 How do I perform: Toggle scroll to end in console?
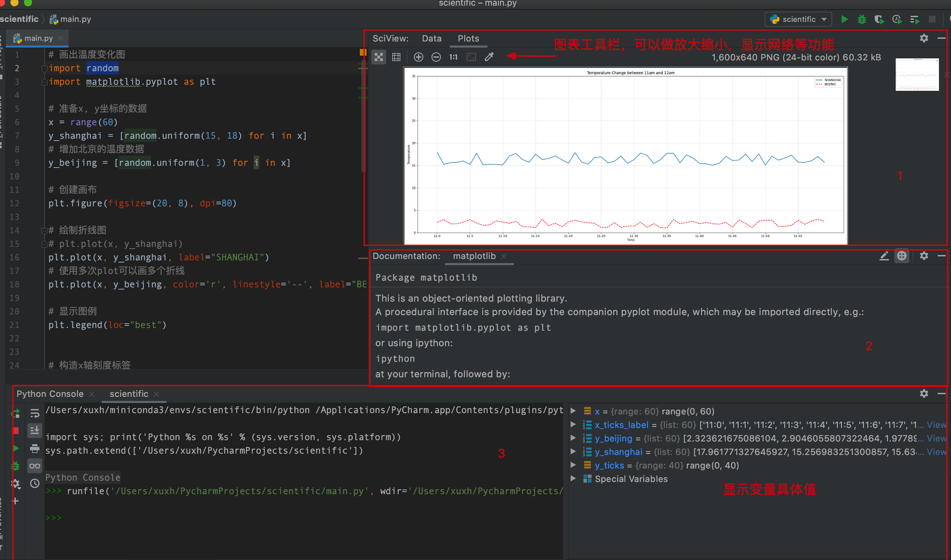pyautogui.click(x=35, y=431)
